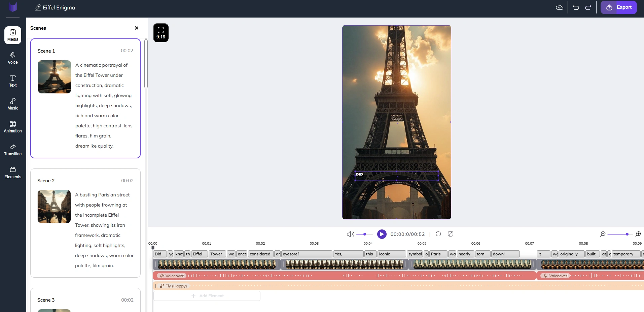The width and height of the screenshot is (644, 312).
Task: Click the expand icon next to replay
Action: [451, 234]
